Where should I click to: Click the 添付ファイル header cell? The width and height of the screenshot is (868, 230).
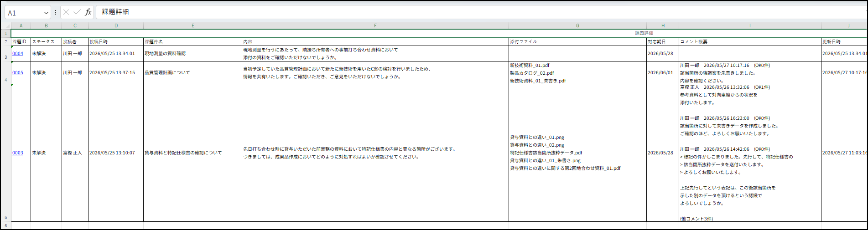(578, 42)
